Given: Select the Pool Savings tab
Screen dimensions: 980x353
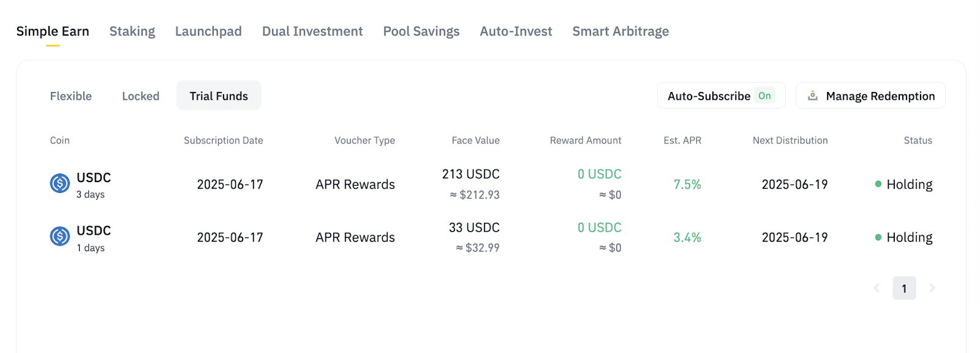Looking at the screenshot, I should tap(421, 31).
